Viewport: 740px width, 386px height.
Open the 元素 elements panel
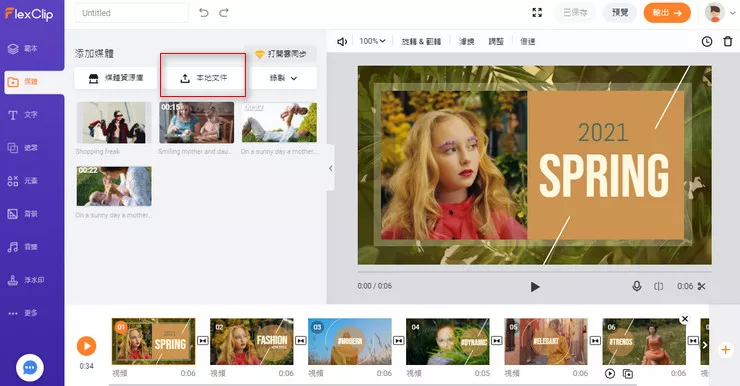pyautogui.click(x=23, y=181)
